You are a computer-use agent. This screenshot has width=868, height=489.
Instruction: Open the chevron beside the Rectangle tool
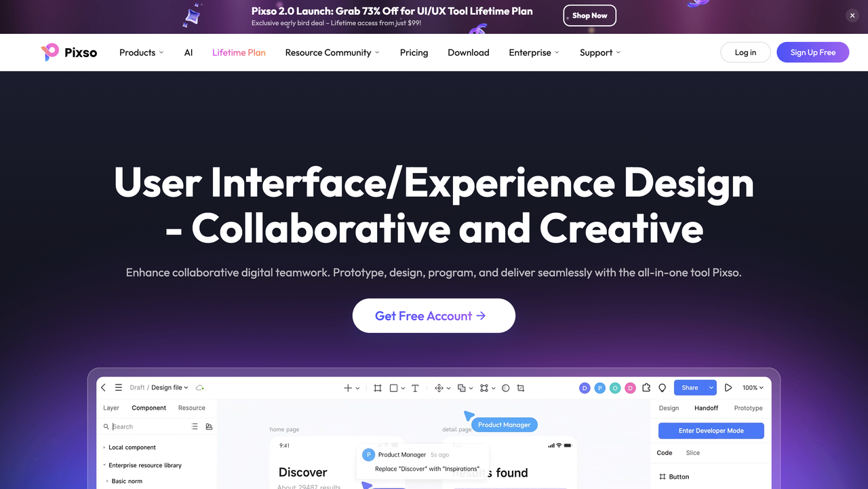pos(403,389)
